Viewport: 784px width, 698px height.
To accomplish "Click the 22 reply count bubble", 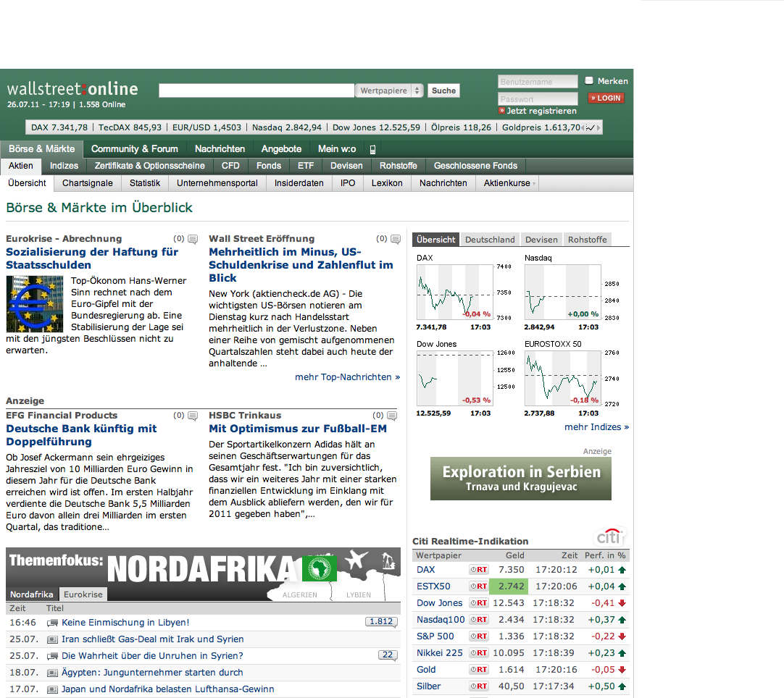I will (x=388, y=655).
